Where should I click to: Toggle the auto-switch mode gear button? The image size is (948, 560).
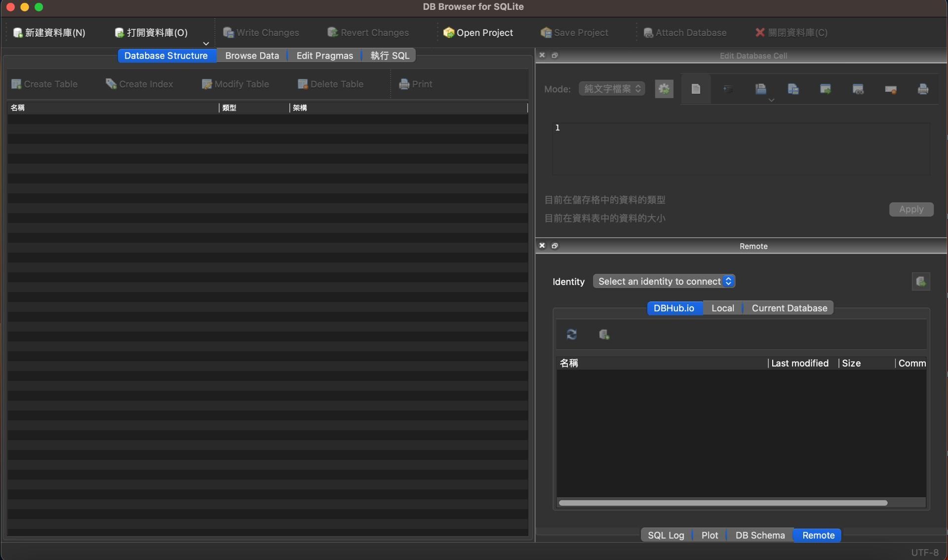664,89
